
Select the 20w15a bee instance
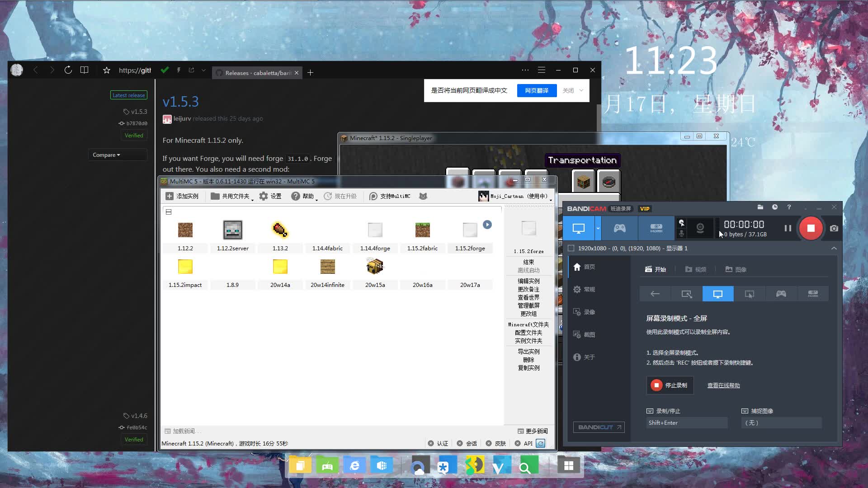click(x=375, y=267)
